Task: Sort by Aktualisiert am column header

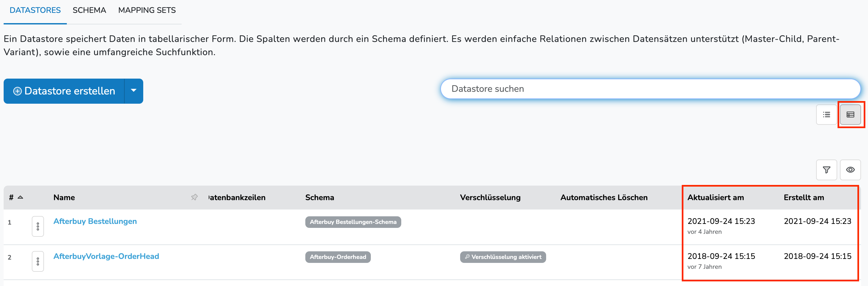Action: point(716,197)
